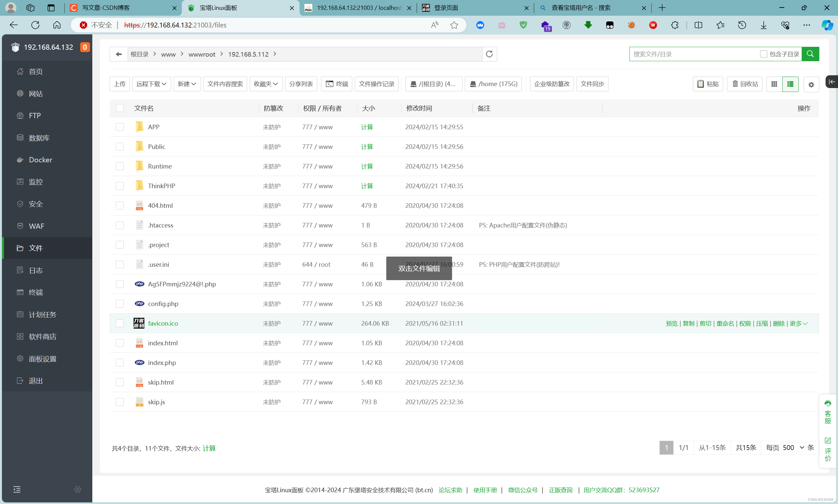
Task: Click the 上传 upload button
Action: [119, 84]
